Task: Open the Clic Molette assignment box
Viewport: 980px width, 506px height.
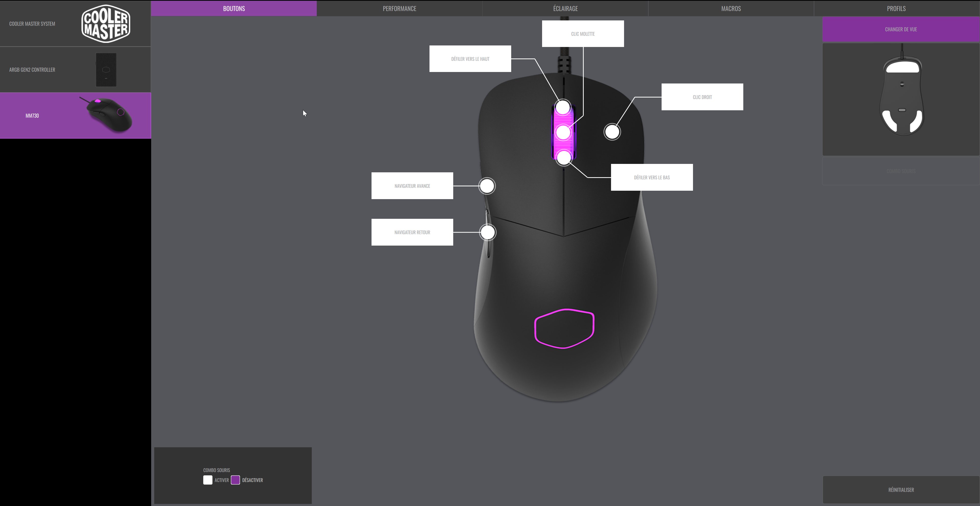Action: coord(582,34)
